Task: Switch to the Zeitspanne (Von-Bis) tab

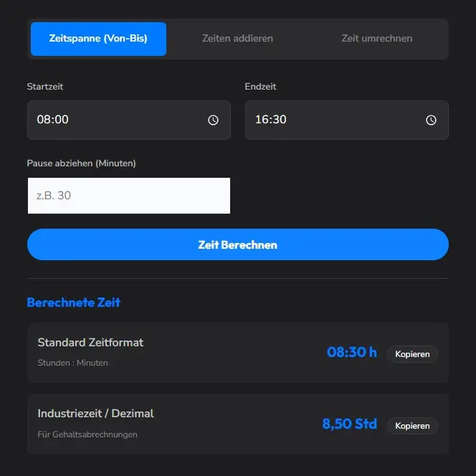Action: coord(98,39)
